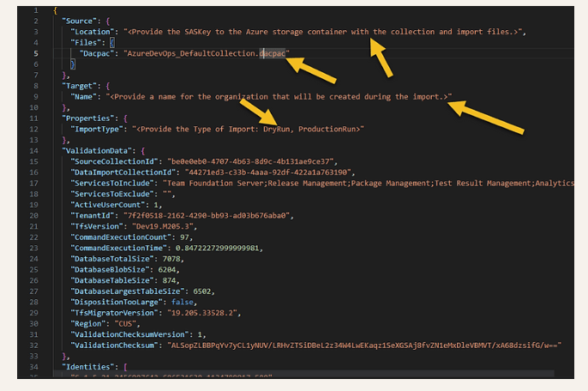Image resolution: width=588 pixels, height=391 pixels.
Task: Click the 7078 value
Action: tap(171, 259)
